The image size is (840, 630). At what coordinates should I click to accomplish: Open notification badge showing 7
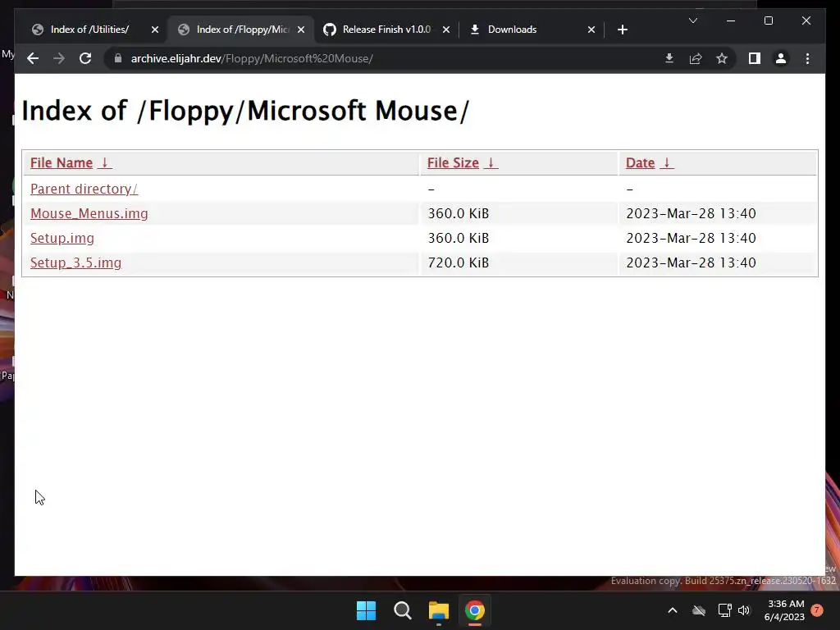(x=817, y=610)
